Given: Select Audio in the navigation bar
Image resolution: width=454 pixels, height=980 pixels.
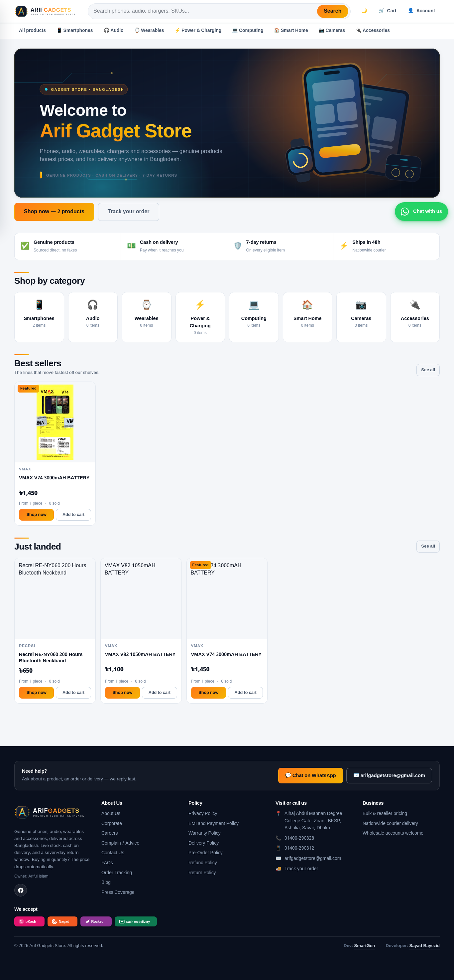Looking at the screenshot, I should (114, 30).
